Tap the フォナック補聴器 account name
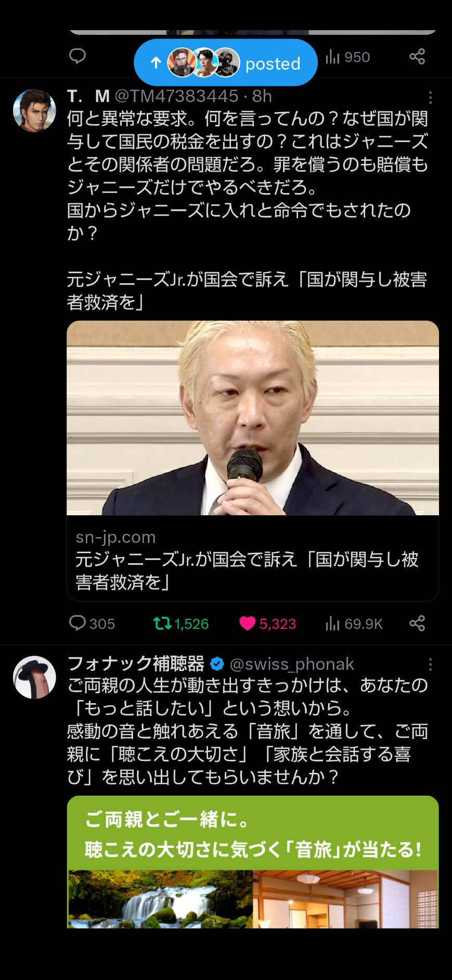 click(x=136, y=664)
